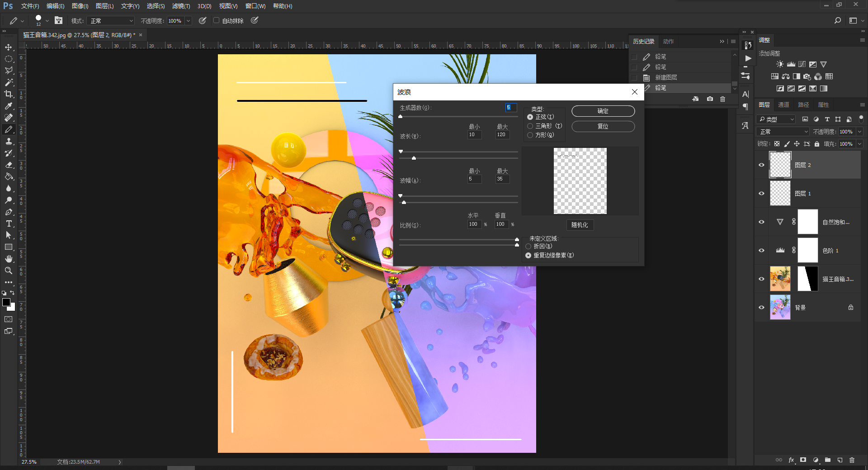Select the Type tool
Viewport: 868px width, 470px height.
click(9, 223)
